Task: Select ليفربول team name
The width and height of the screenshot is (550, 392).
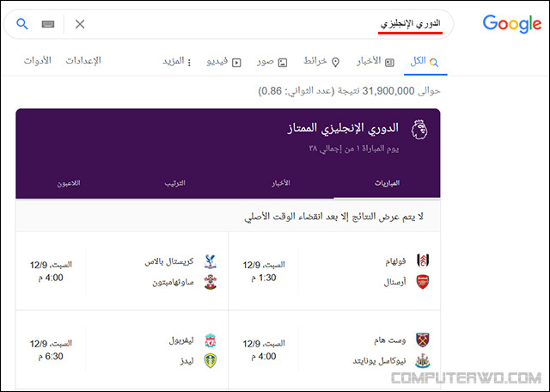Action: [181, 340]
